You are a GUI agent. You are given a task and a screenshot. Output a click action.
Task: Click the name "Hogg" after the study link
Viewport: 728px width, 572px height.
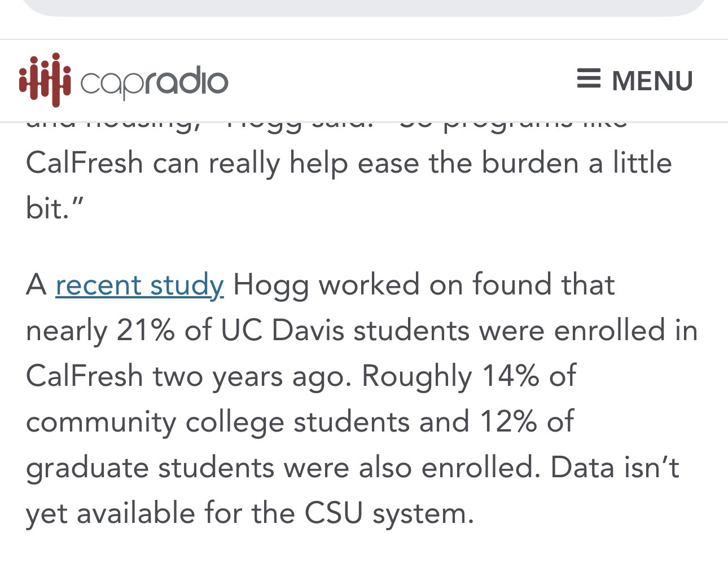pos(271,284)
